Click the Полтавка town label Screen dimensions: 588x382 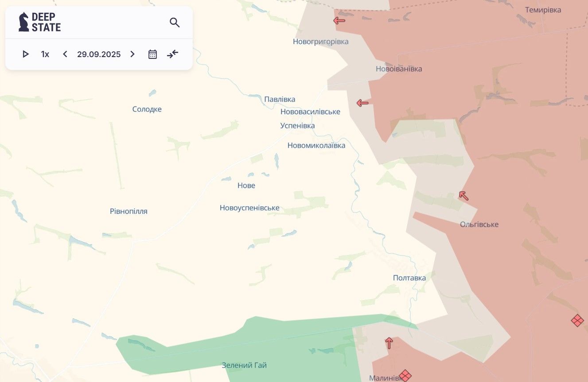click(x=409, y=278)
